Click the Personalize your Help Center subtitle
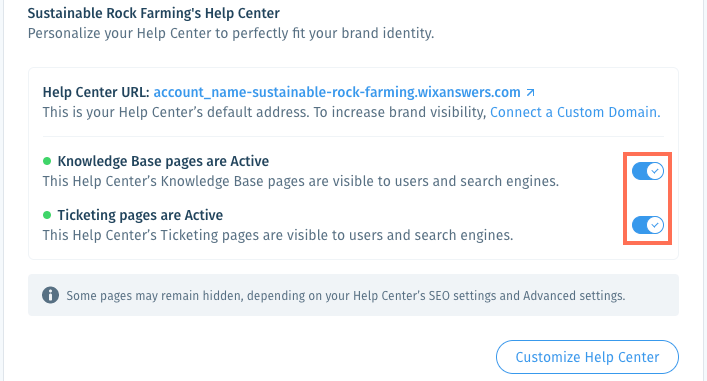Screen dimensions: 707x381 [231, 33]
